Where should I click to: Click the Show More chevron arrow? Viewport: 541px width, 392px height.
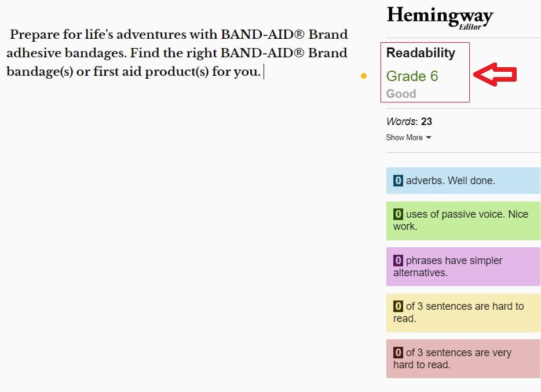pos(428,137)
